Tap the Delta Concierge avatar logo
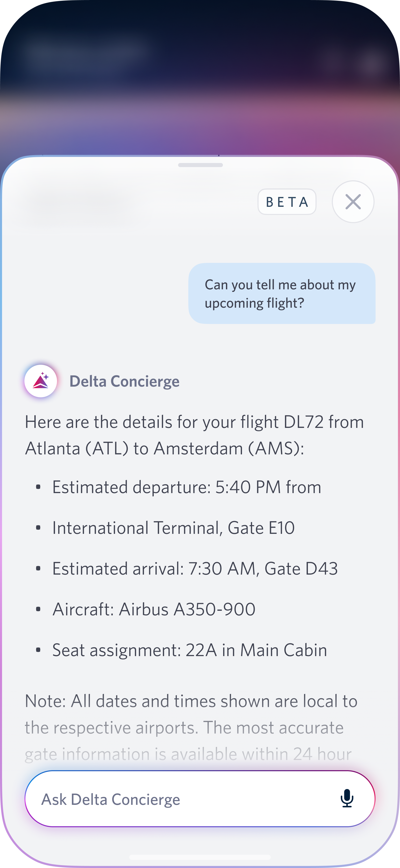 [x=41, y=381]
